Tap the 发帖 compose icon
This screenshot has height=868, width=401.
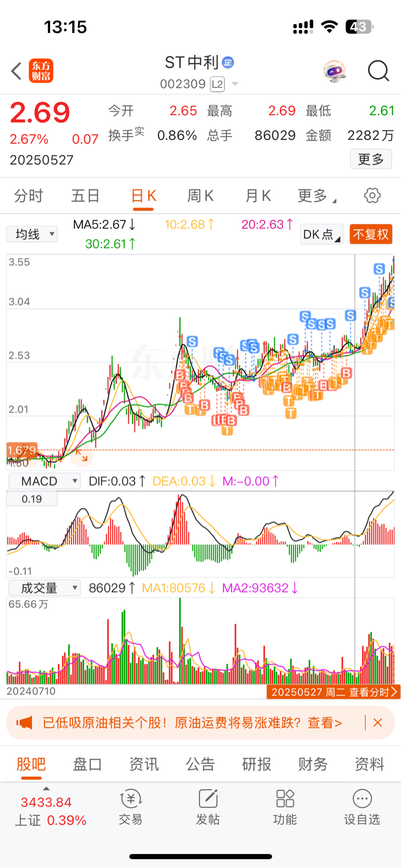208,799
